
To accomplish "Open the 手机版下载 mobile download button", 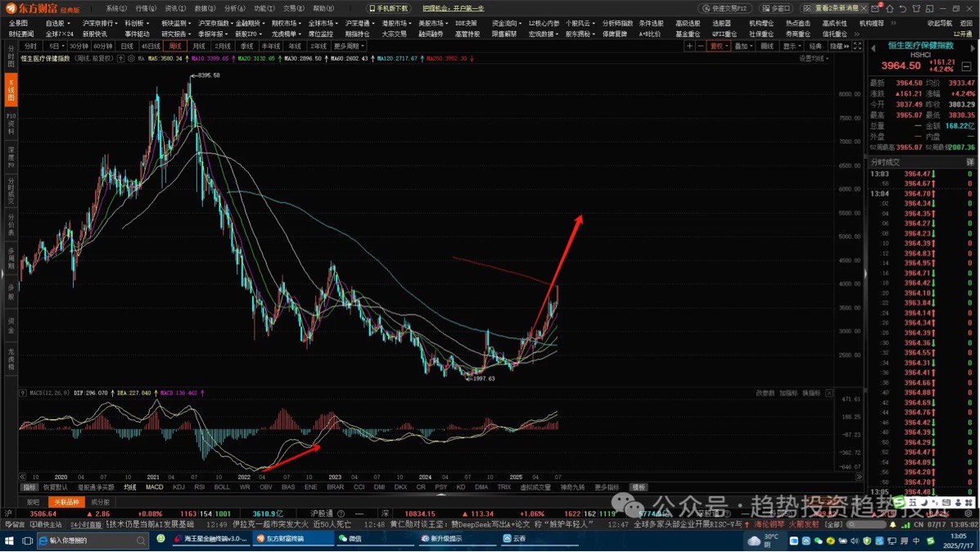I will tap(389, 8).
